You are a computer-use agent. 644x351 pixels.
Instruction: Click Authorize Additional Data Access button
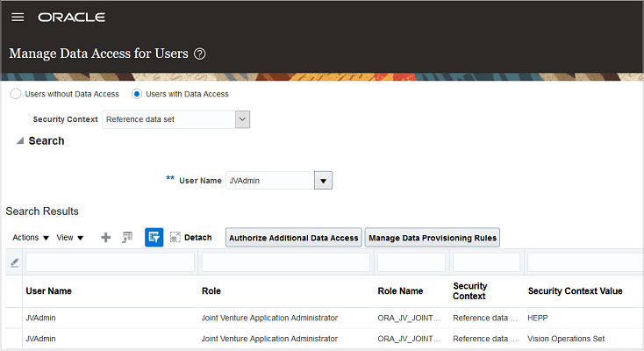point(293,238)
